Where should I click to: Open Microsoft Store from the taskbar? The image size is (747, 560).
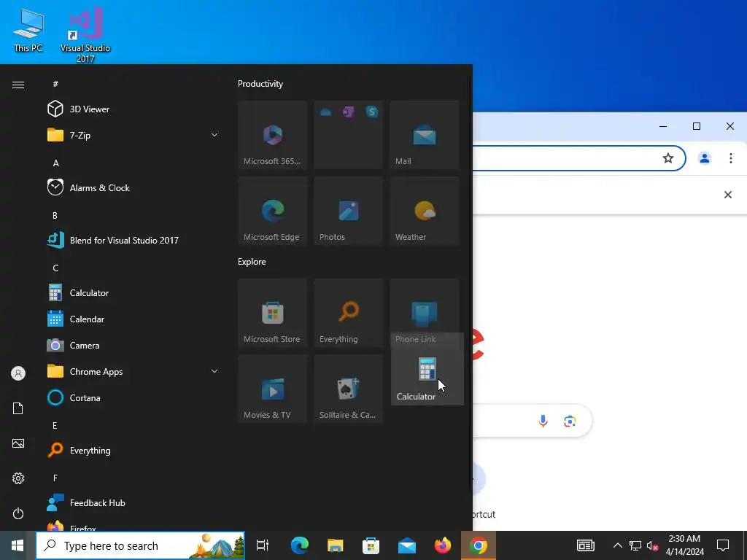tap(371, 545)
